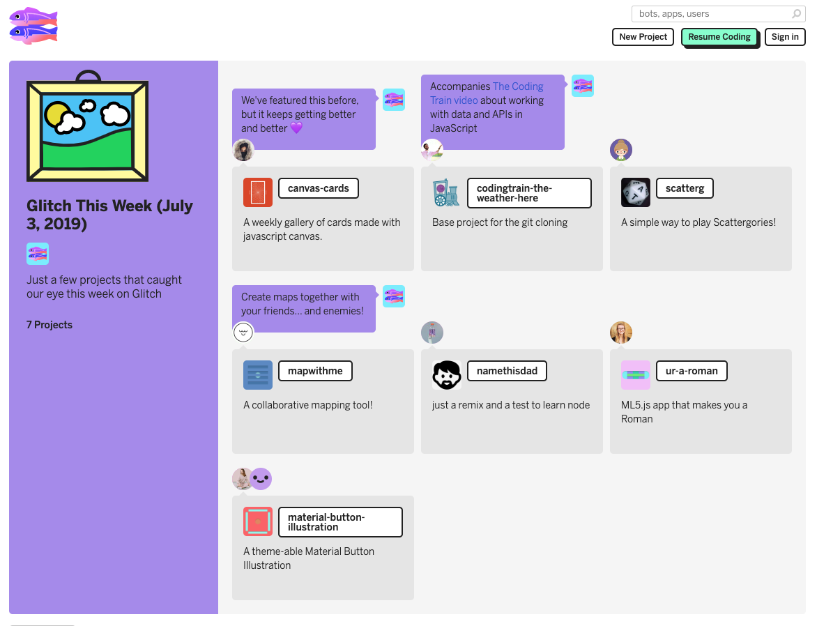This screenshot has height=626, width=840.
Task: Open the ur-a-roman project icon
Action: click(635, 375)
